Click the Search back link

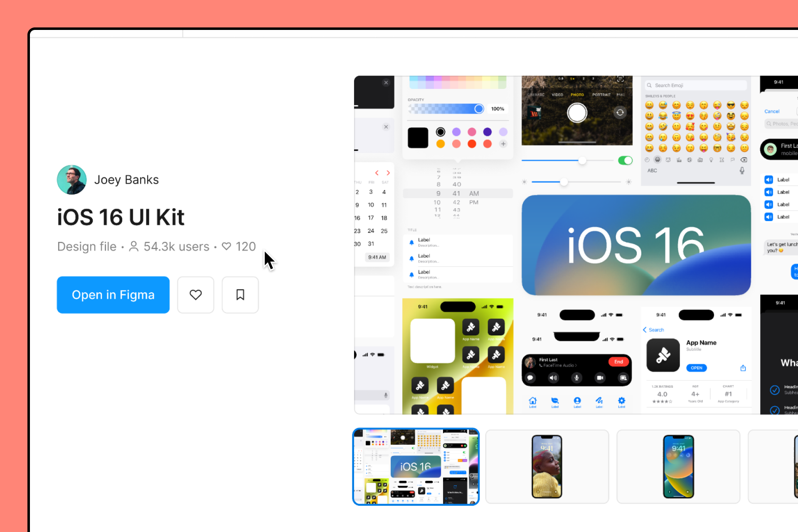(x=653, y=330)
